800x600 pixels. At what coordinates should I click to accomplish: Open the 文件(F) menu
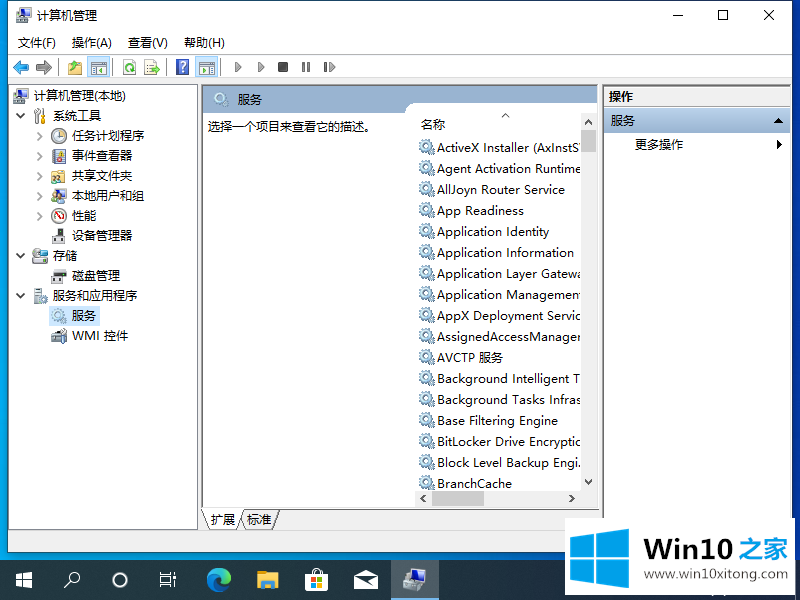click(x=37, y=43)
